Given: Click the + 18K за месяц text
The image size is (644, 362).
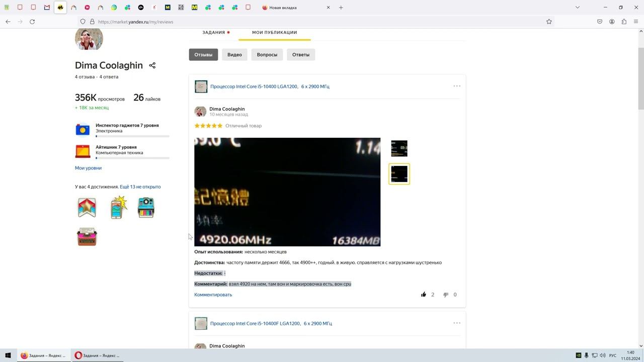Looking at the screenshot, I should (x=92, y=108).
